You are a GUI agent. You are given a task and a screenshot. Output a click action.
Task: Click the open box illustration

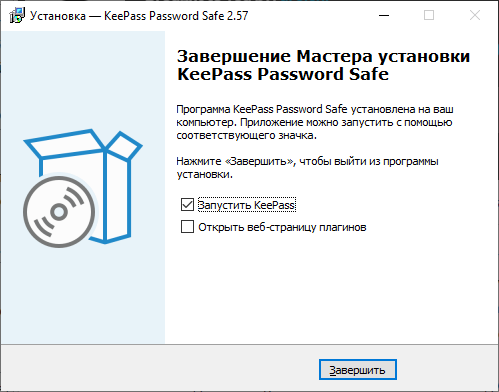coord(83,187)
